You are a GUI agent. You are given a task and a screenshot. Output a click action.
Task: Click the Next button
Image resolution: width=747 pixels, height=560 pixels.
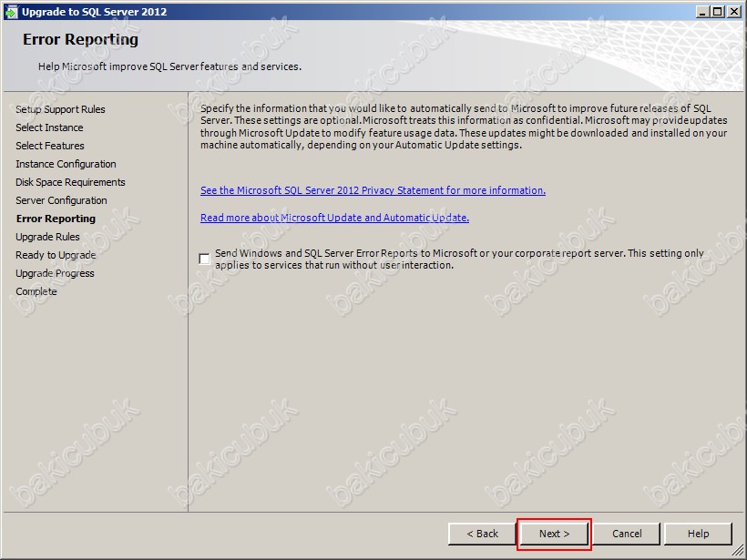pos(554,534)
